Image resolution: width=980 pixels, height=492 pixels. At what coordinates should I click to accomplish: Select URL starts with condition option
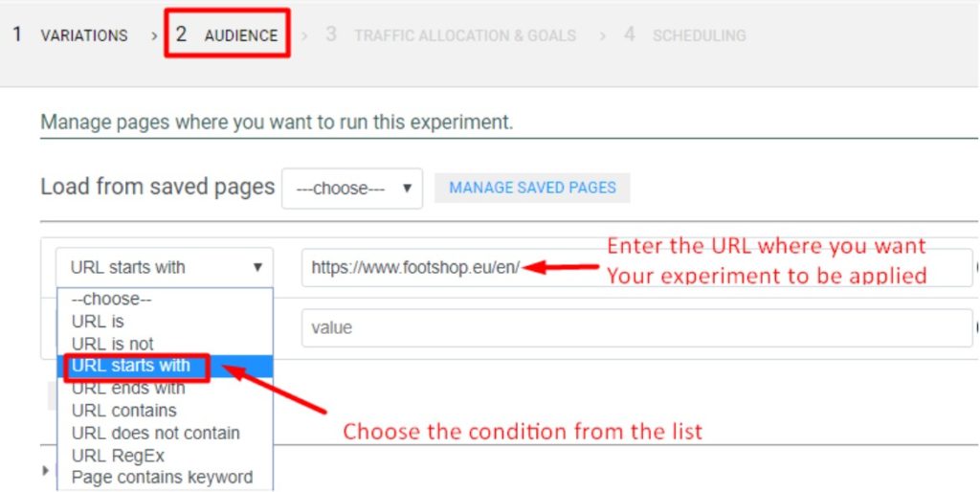pos(131,366)
